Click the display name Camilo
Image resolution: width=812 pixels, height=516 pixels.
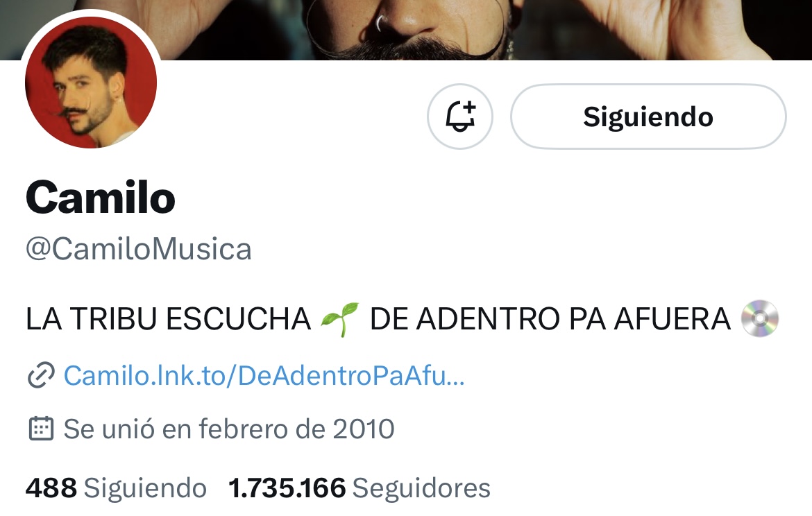pyautogui.click(x=101, y=197)
